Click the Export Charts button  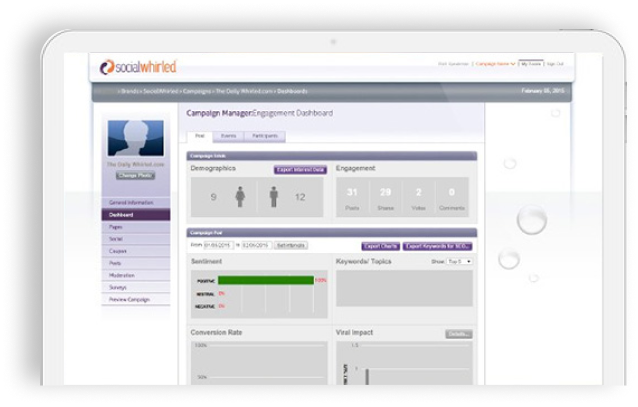tap(381, 245)
